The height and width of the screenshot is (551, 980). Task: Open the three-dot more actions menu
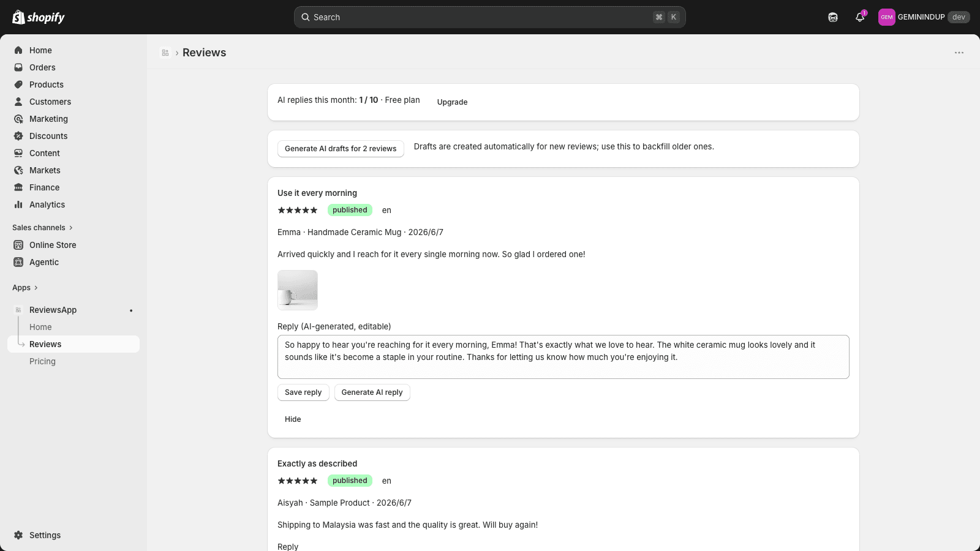point(959,53)
